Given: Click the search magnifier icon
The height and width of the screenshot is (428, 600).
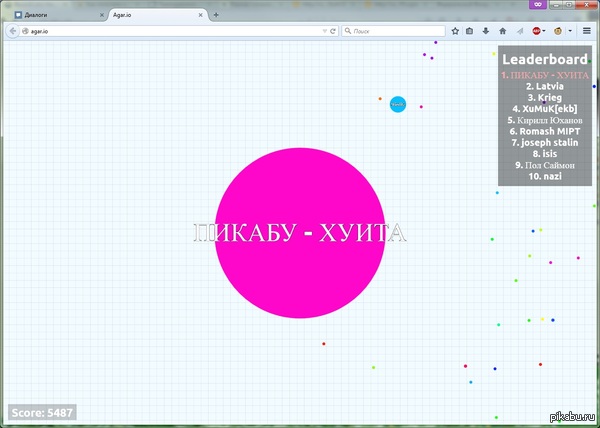Looking at the screenshot, I should [348, 31].
